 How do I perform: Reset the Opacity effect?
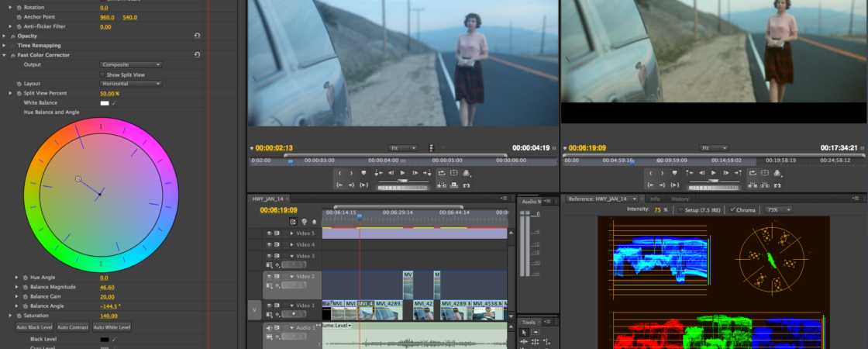click(197, 36)
